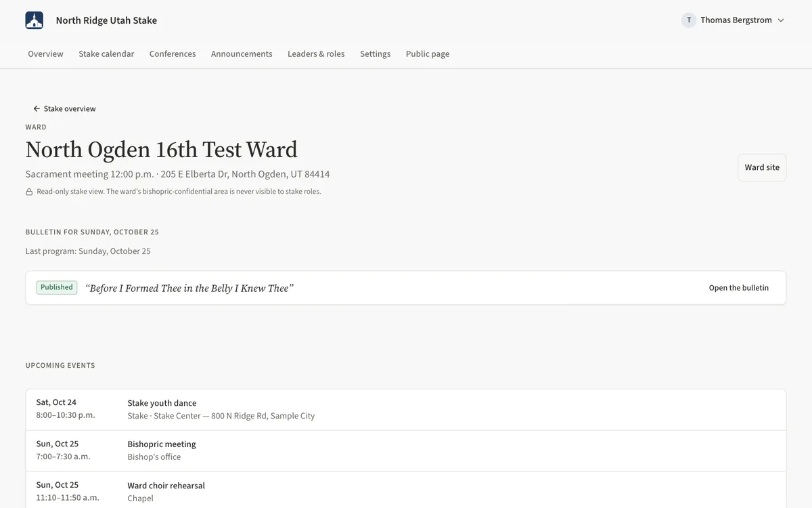Click the Last program: Sunday, October 25 text

(x=88, y=251)
